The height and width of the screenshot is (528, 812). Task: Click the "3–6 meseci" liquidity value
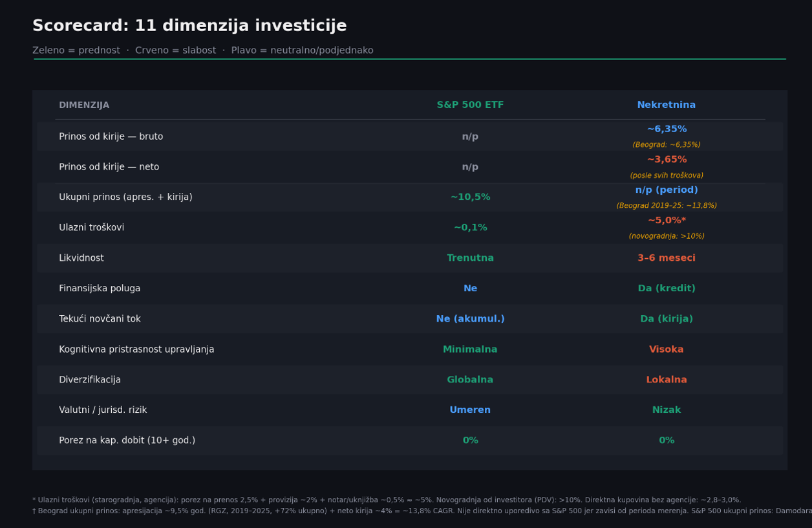pos(667,258)
